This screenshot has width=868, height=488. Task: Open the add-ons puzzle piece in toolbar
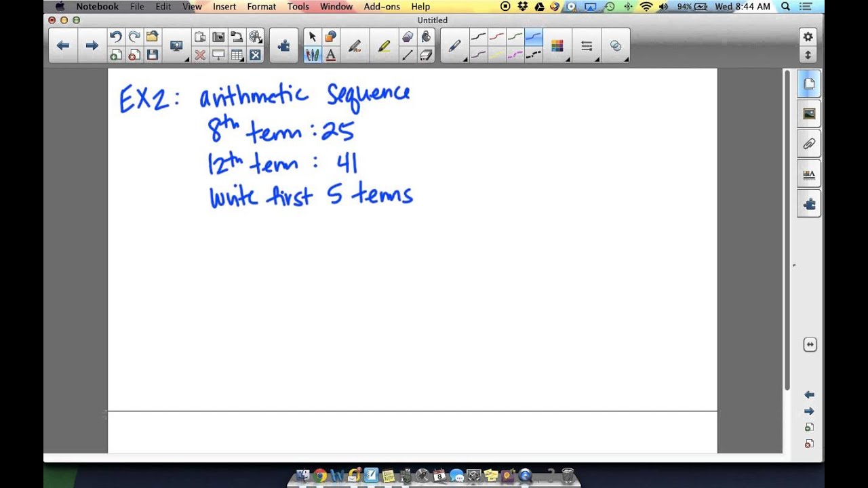tap(283, 45)
